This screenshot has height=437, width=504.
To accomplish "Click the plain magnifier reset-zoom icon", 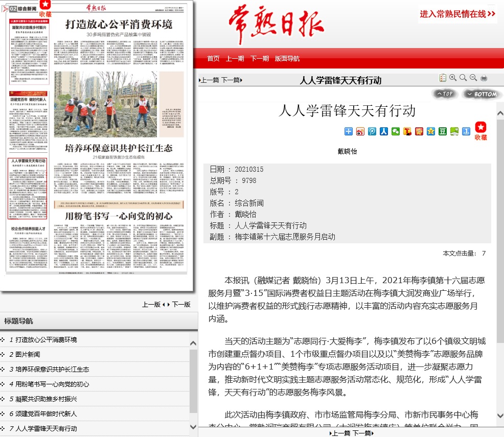I will tap(463, 78).
